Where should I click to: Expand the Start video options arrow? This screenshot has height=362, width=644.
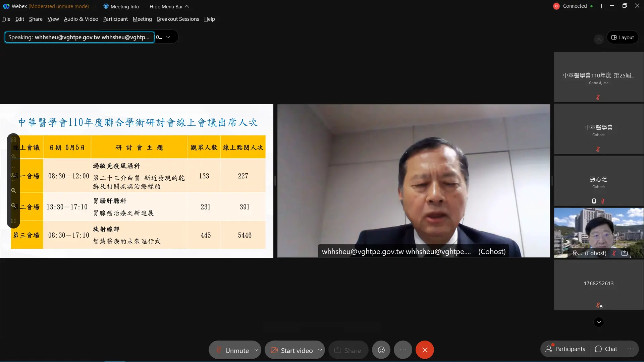click(x=320, y=350)
